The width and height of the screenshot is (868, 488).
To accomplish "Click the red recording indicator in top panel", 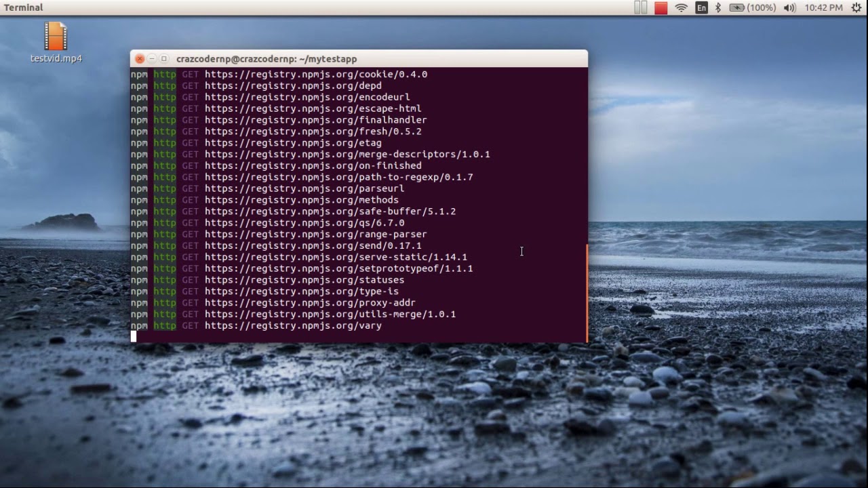I will tap(660, 7).
